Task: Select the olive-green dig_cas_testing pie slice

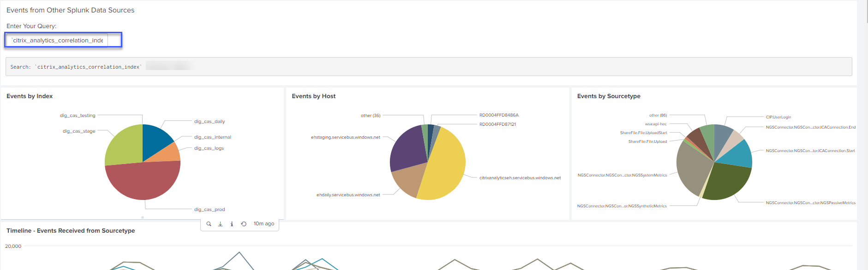Action: (x=125, y=145)
